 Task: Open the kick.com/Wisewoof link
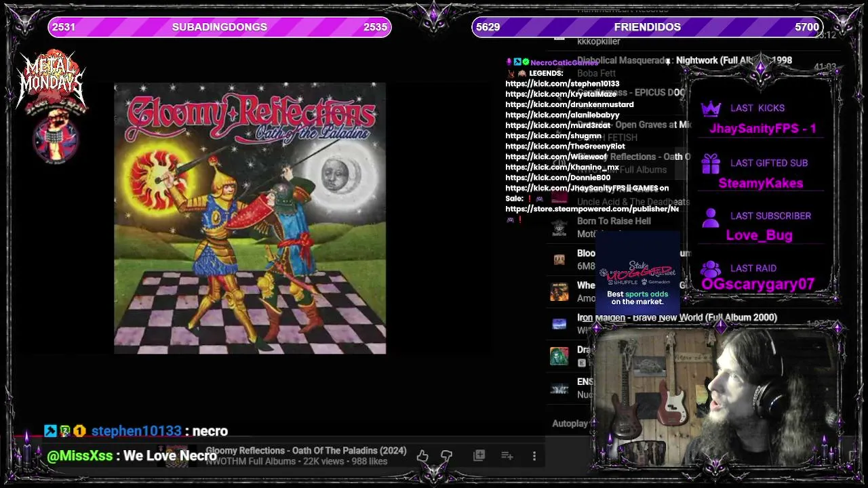pyautogui.click(x=556, y=157)
